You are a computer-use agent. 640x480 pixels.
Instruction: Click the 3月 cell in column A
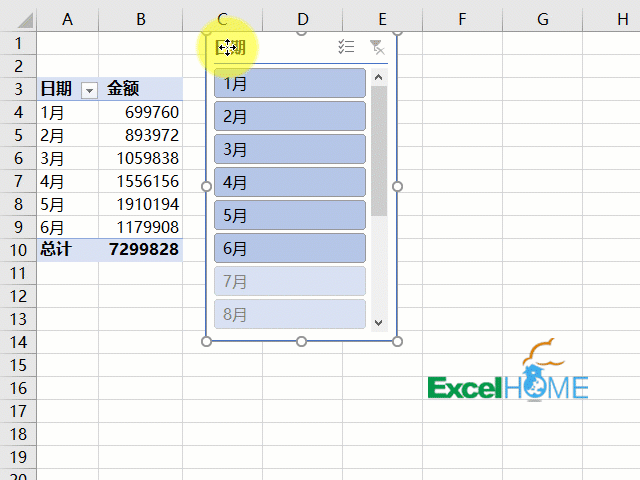(67, 158)
